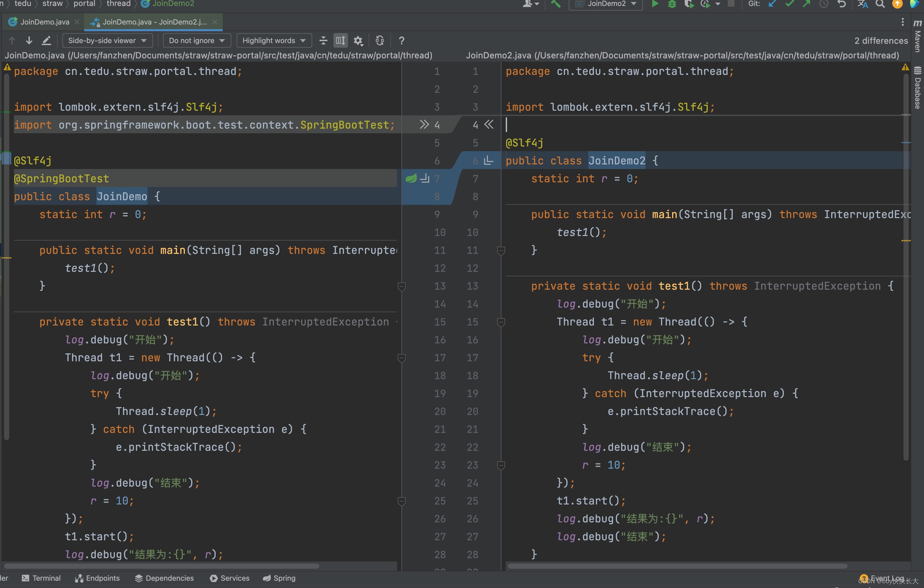Click 'thread' breadcrumb in navigation bar

119,4
